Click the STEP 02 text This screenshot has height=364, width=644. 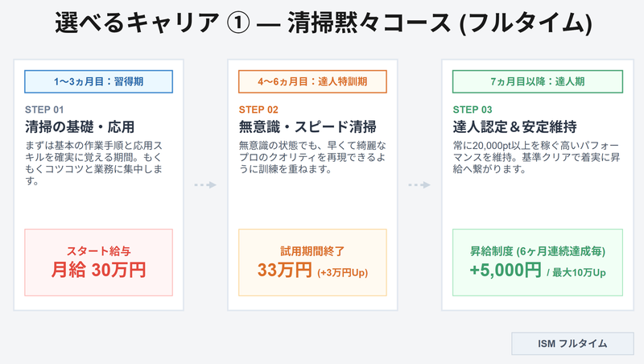258,110
